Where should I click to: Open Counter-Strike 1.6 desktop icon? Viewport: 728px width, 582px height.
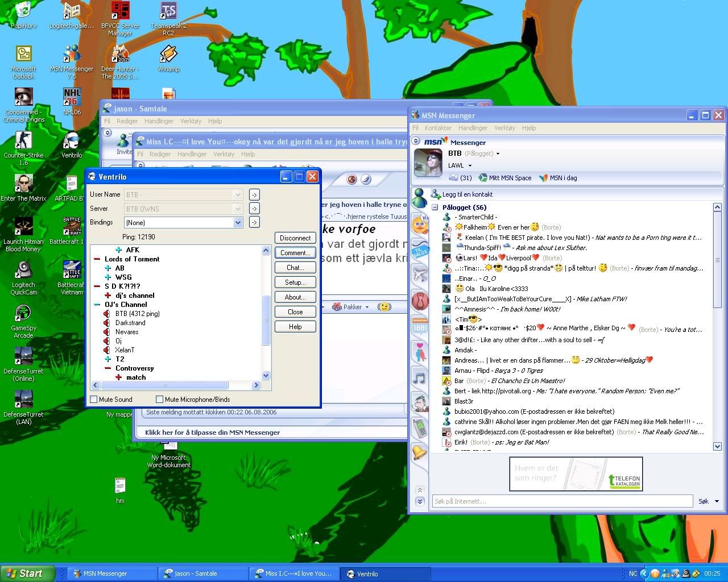coord(23,140)
